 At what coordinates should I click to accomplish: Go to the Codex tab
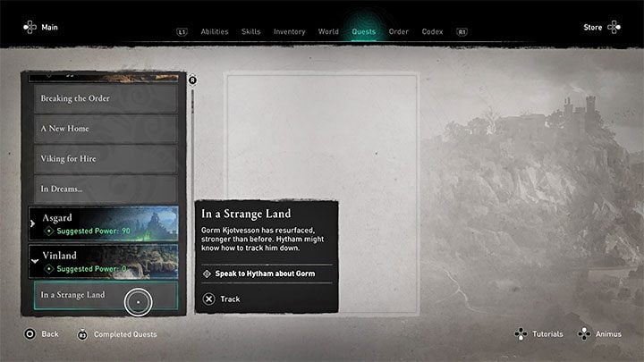coord(433,31)
